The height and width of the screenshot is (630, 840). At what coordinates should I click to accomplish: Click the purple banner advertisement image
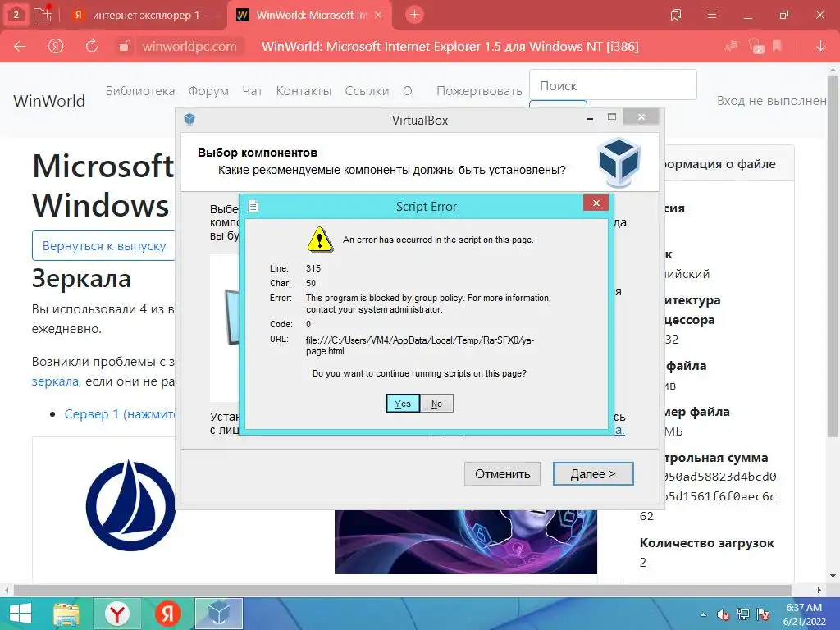[x=466, y=541]
